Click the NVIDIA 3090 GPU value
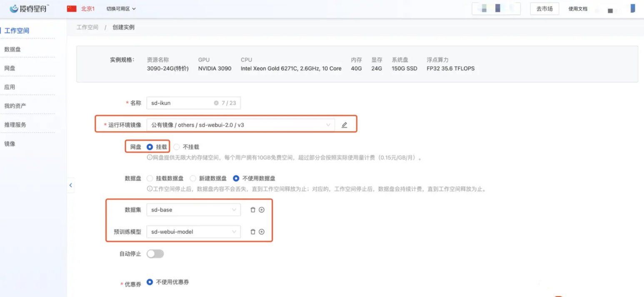Image resolution: width=644 pixels, height=297 pixels. click(215, 68)
